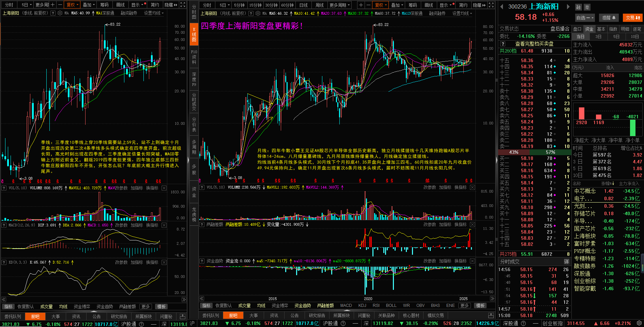
Task: Open 设置均线 dropdown on monthly chart
Action: (462, 13)
